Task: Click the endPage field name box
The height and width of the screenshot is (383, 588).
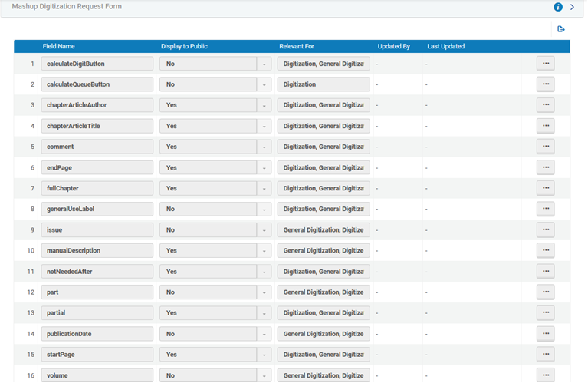Action: click(97, 167)
